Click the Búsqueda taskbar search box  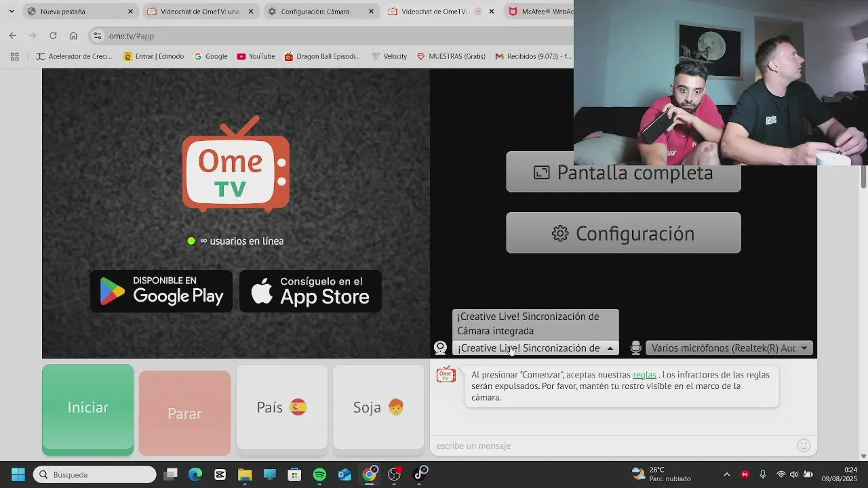click(x=95, y=474)
